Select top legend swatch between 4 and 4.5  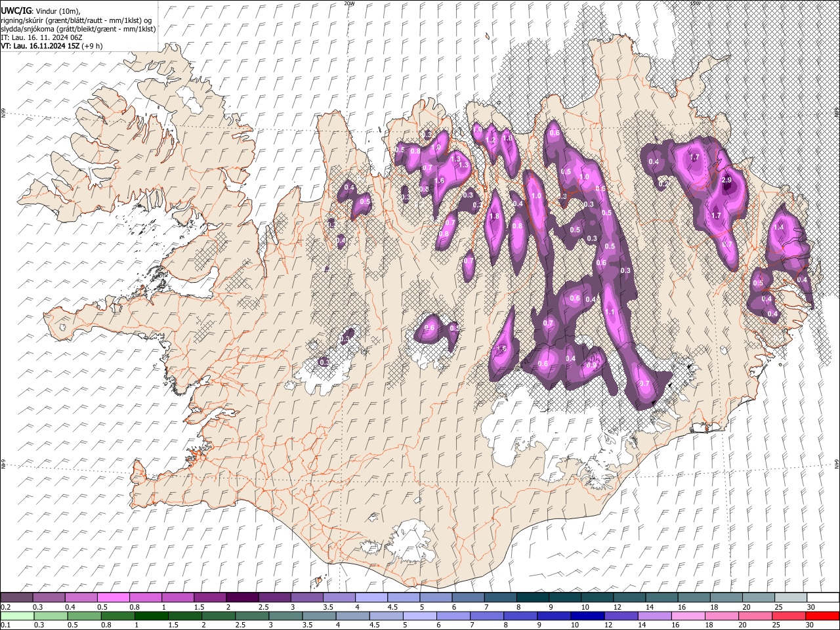pos(371,597)
